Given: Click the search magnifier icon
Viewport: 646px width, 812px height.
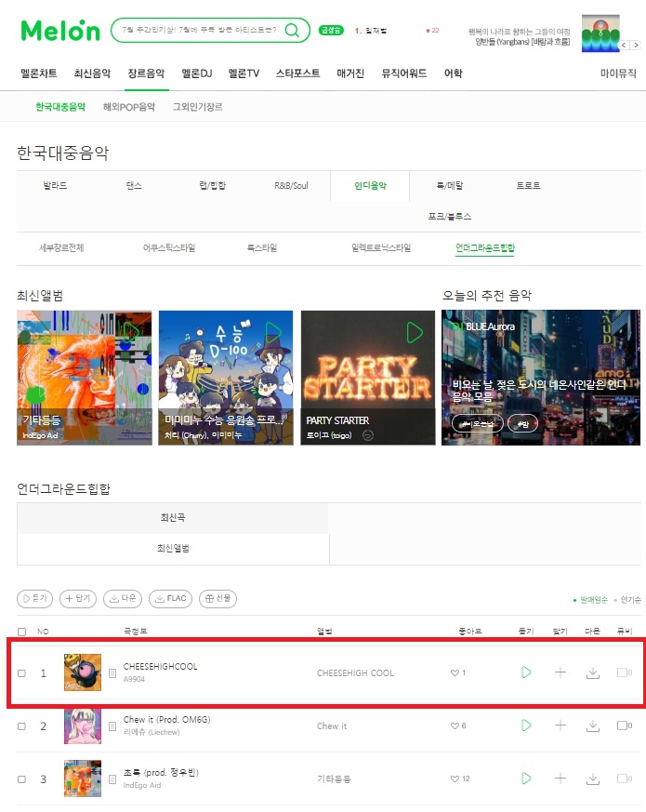Looking at the screenshot, I should [x=293, y=30].
